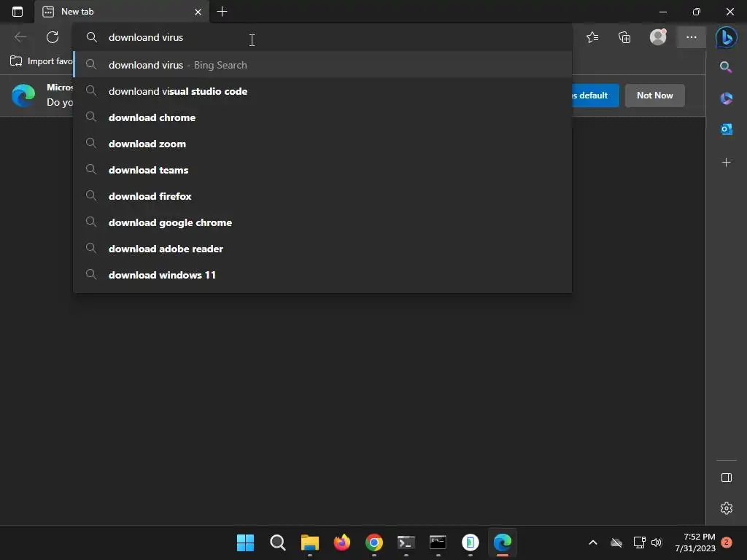Select 'download virus - Bing Search' suggestion

322,65
